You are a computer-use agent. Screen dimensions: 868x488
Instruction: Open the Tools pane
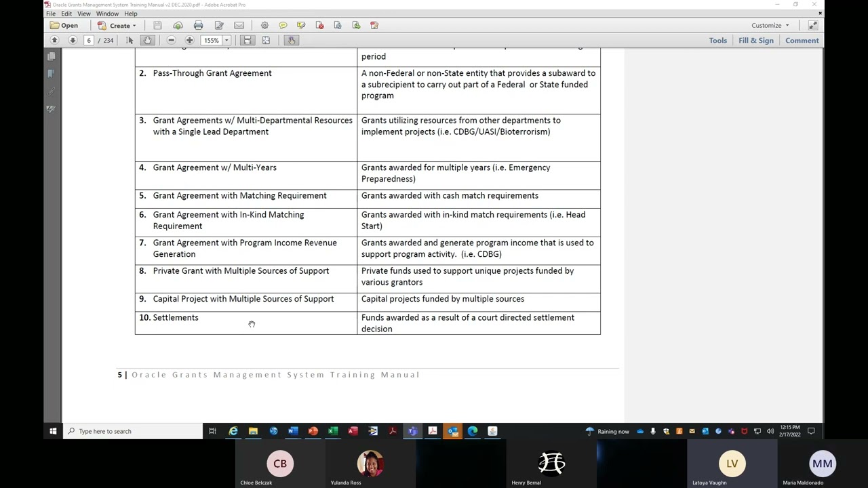[x=717, y=40]
